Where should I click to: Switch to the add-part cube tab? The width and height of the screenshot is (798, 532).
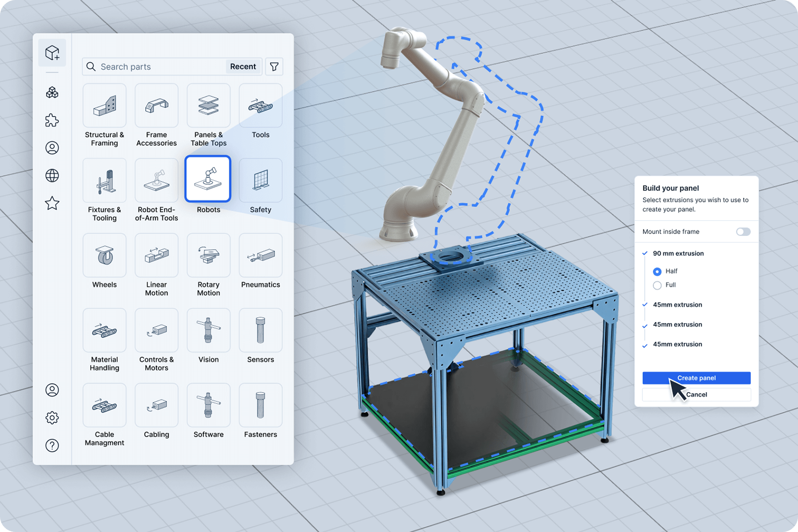(x=52, y=53)
